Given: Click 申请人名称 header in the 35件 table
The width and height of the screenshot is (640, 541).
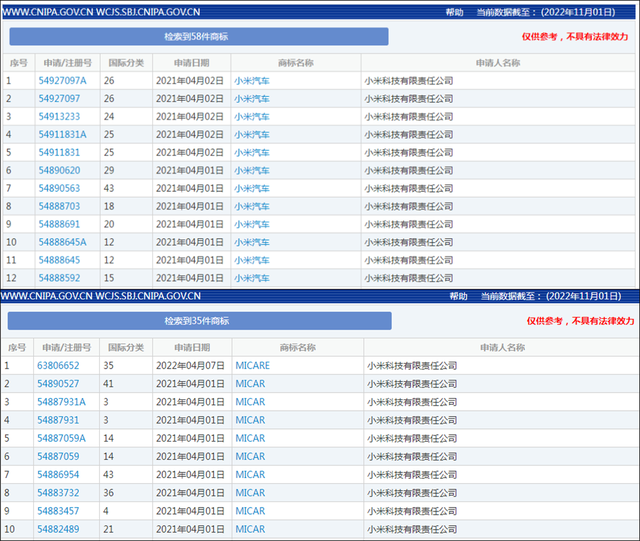Looking at the screenshot, I should tap(502, 347).
